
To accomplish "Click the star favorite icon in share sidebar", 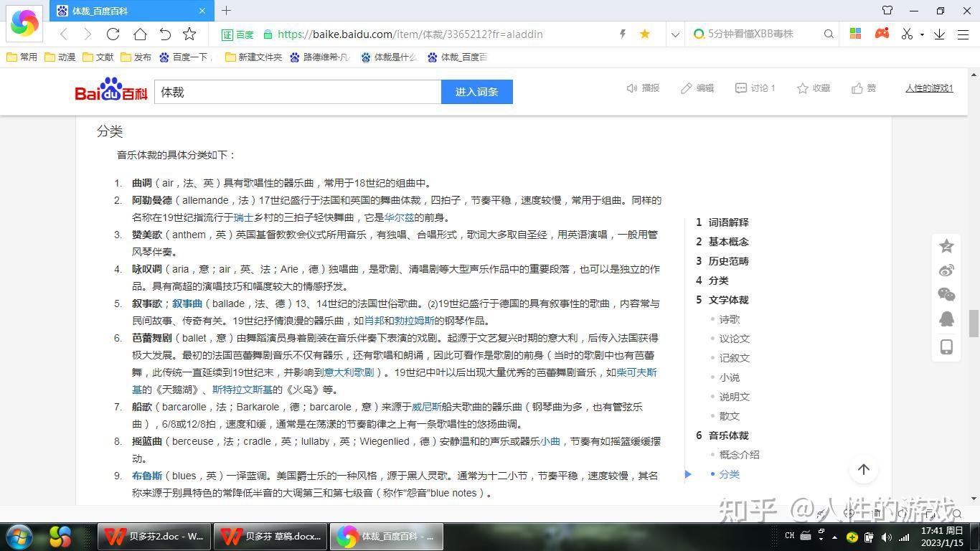I will click(946, 246).
